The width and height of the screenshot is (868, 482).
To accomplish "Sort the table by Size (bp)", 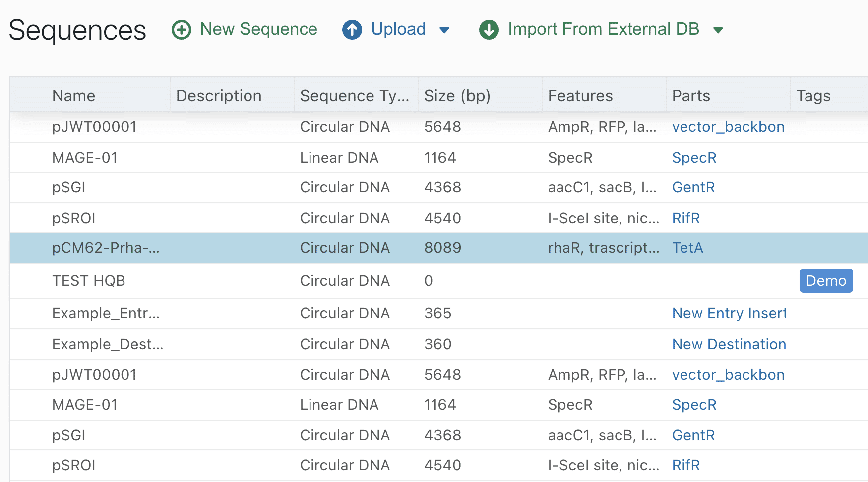I will 456,95.
